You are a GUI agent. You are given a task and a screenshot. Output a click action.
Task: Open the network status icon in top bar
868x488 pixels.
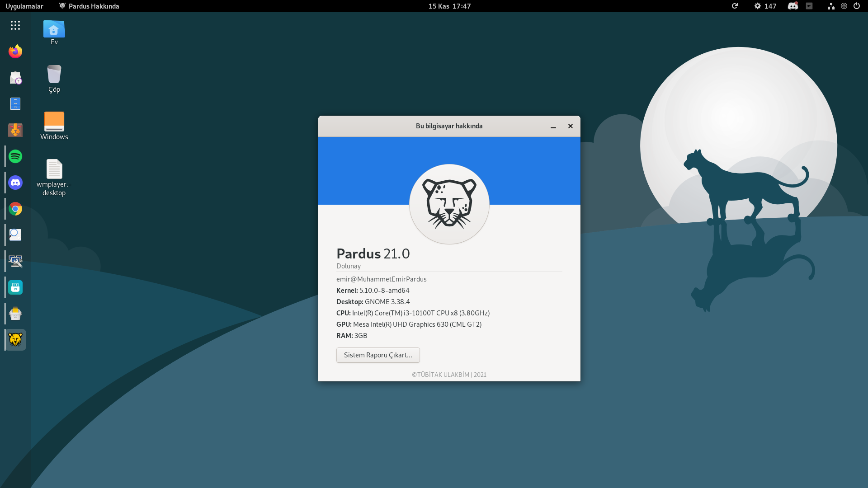point(831,6)
